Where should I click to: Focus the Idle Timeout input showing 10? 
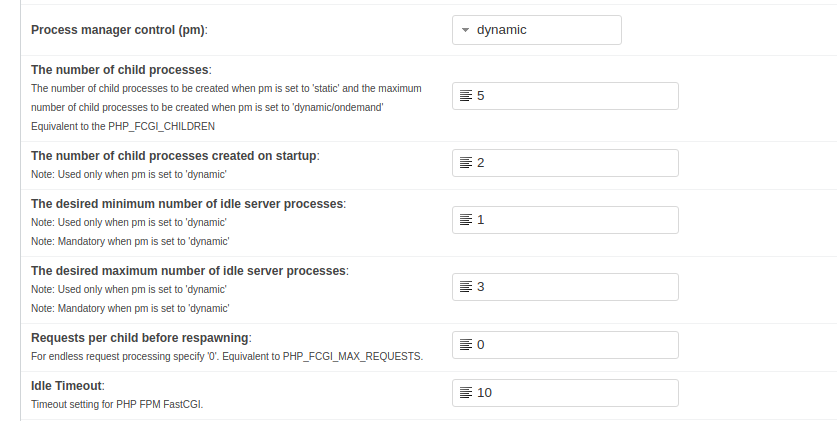pos(575,393)
